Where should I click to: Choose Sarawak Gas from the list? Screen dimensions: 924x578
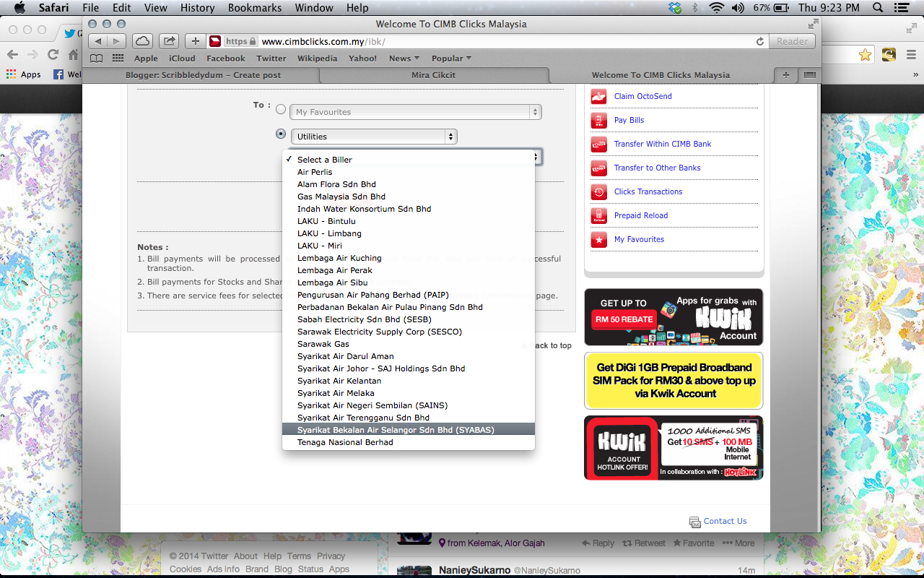point(409,344)
